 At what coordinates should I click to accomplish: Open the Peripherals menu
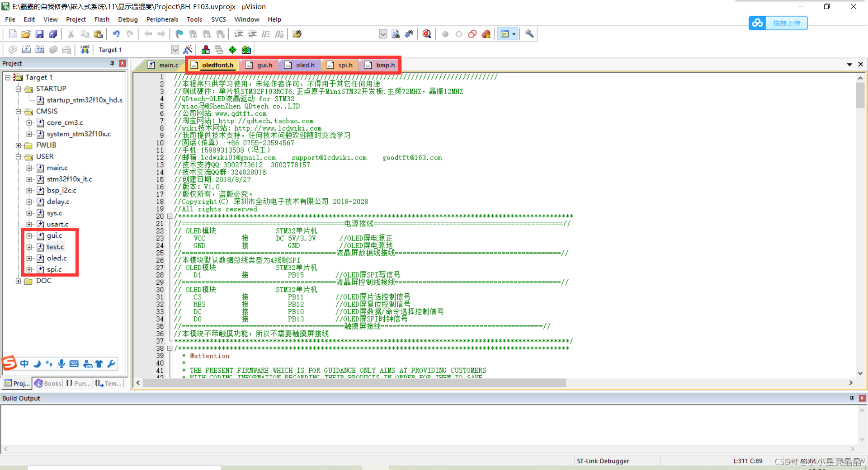click(162, 19)
